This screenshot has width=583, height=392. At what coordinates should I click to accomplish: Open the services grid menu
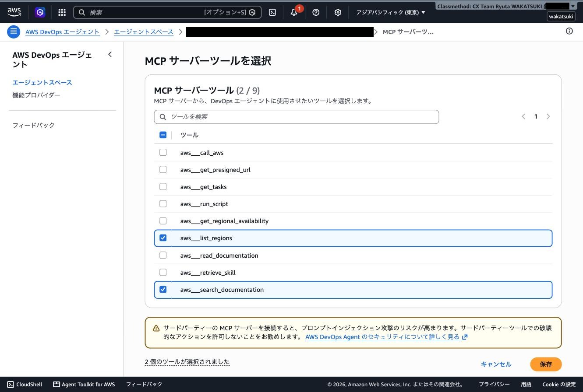tap(62, 12)
